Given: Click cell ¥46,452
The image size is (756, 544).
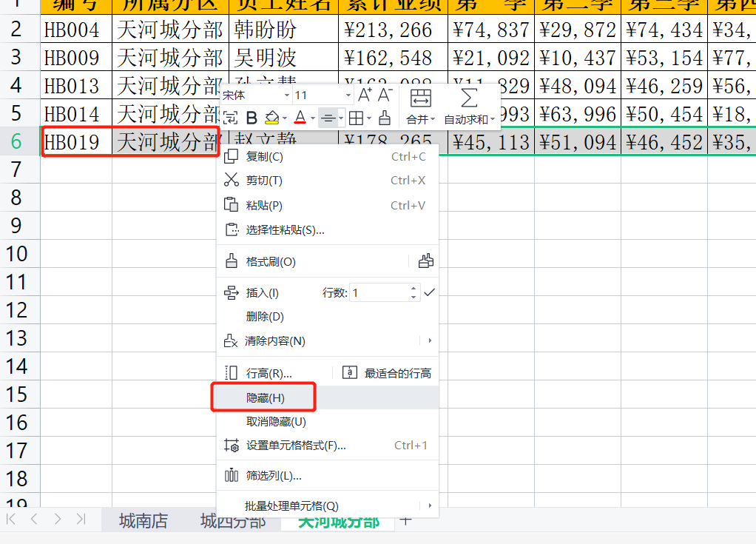Looking at the screenshot, I should tap(664, 142).
